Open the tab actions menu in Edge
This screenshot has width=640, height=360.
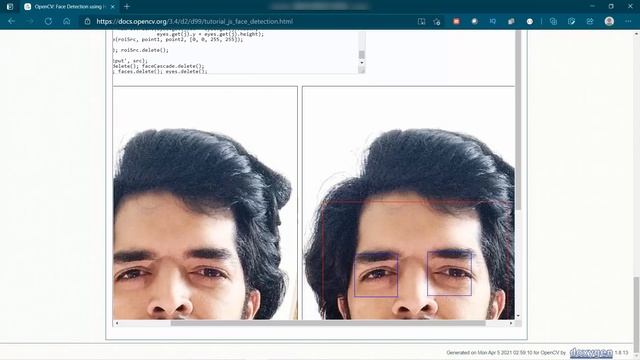(x=10, y=7)
